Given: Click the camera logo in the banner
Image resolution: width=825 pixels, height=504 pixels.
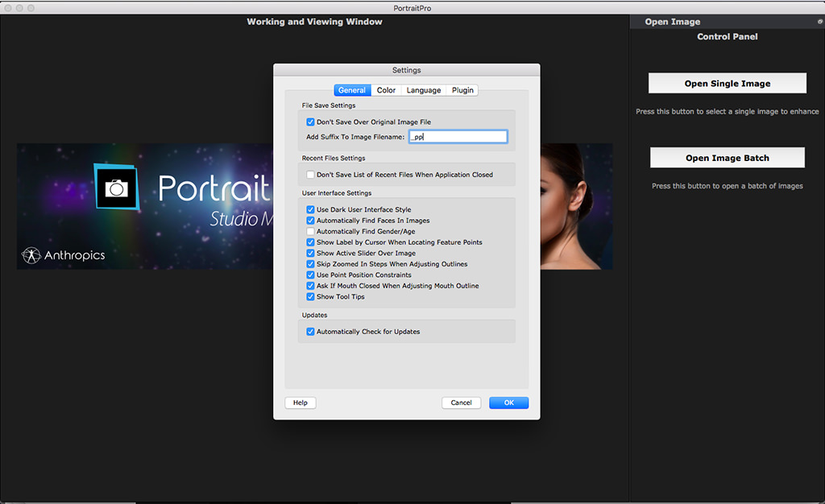Looking at the screenshot, I should [117, 187].
